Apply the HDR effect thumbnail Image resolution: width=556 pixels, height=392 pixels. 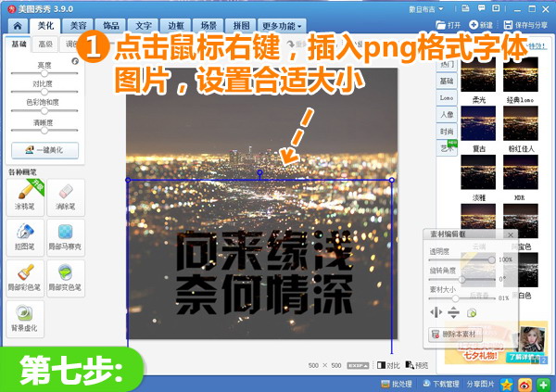[521, 172]
